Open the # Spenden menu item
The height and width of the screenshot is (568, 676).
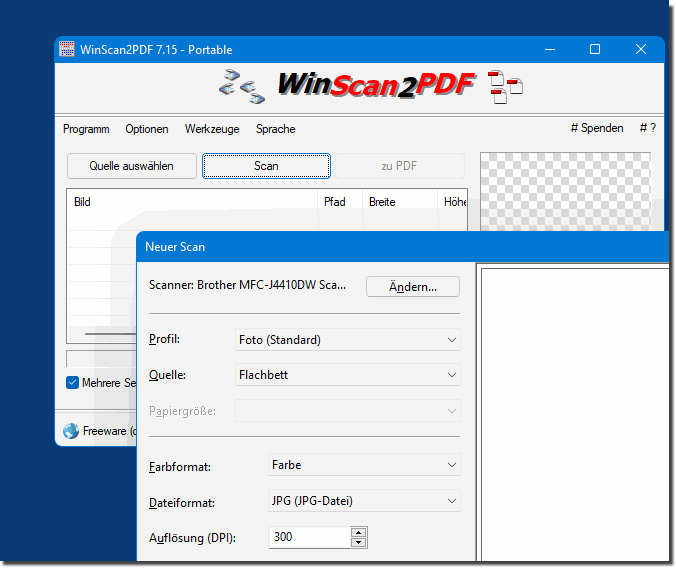[597, 128]
